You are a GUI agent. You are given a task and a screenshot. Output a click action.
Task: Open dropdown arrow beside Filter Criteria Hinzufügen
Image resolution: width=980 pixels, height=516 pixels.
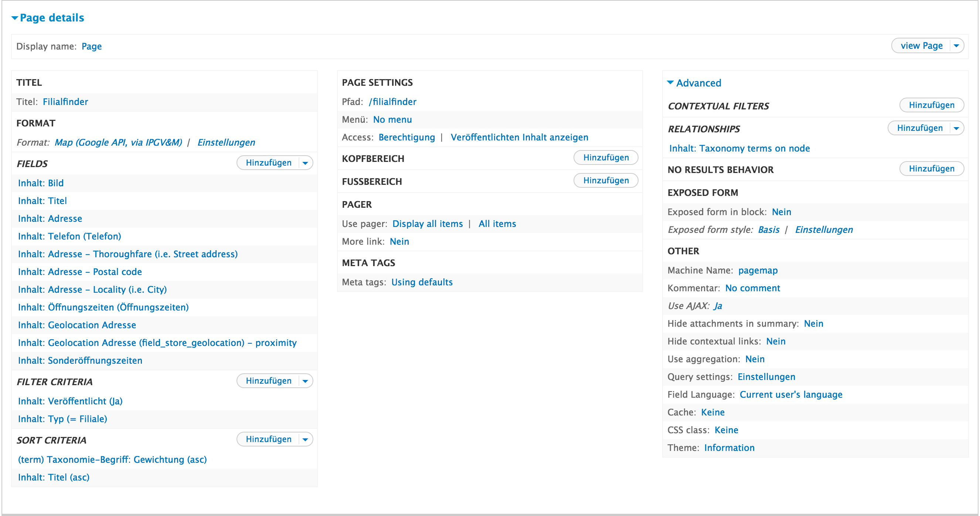pos(305,381)
